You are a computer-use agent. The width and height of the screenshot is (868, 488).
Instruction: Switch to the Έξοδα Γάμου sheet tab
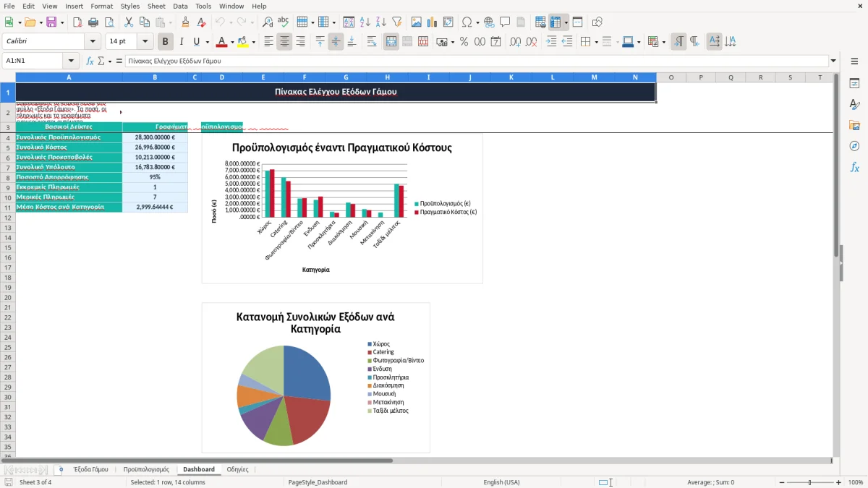[91, 470]
